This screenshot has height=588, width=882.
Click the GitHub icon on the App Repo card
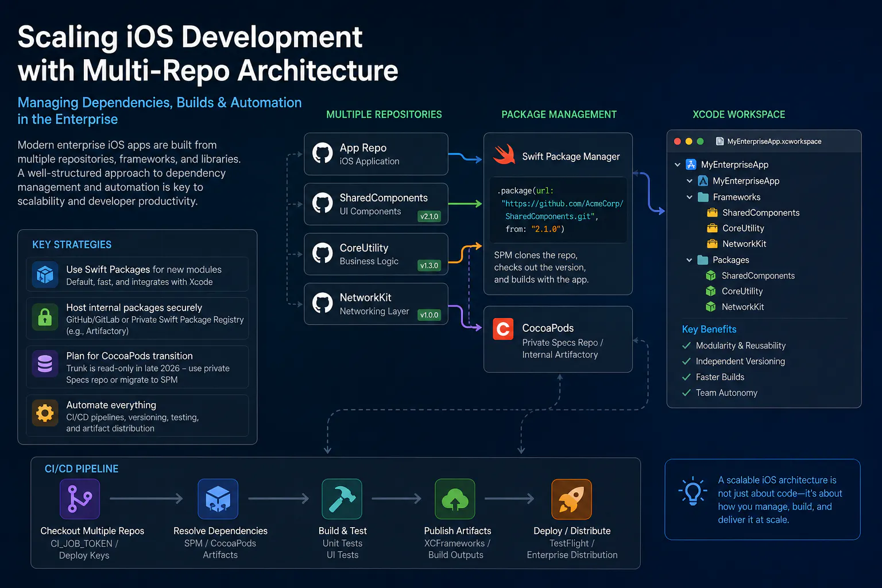(x=323, y=153)
